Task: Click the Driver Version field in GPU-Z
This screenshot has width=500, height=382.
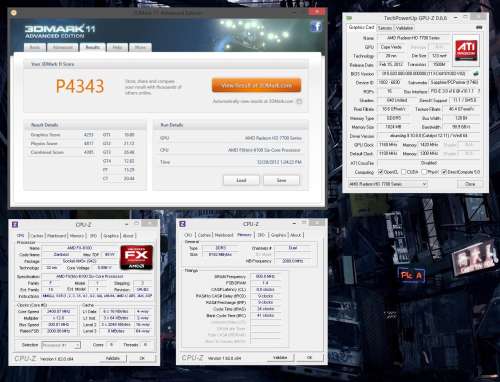Action: 429,136
